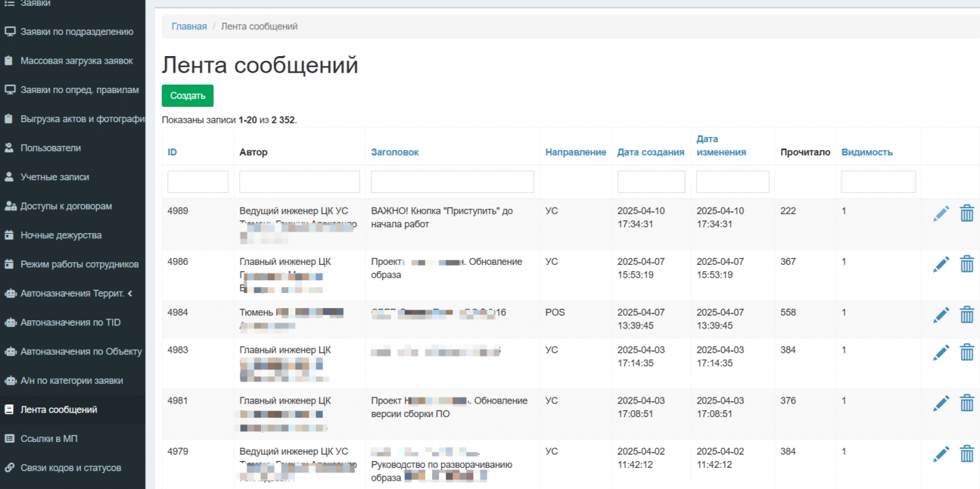Sort the table by ID column
Viewport: 980px width, 489px height.
[172, 152]
